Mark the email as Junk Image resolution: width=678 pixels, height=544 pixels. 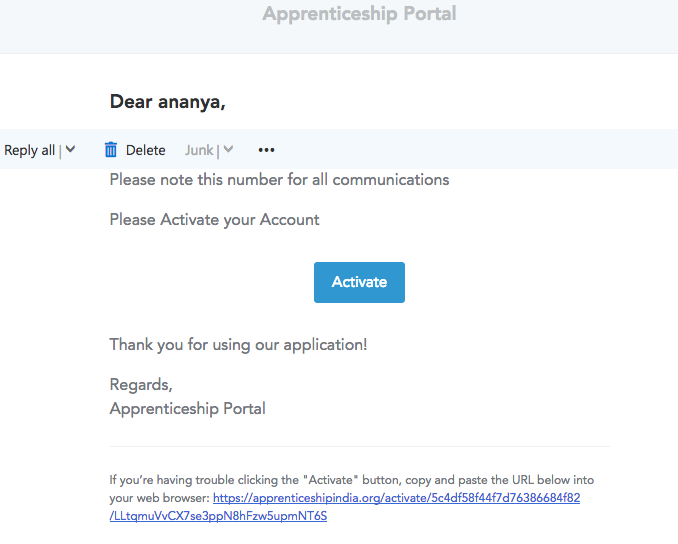pos(199,150)
